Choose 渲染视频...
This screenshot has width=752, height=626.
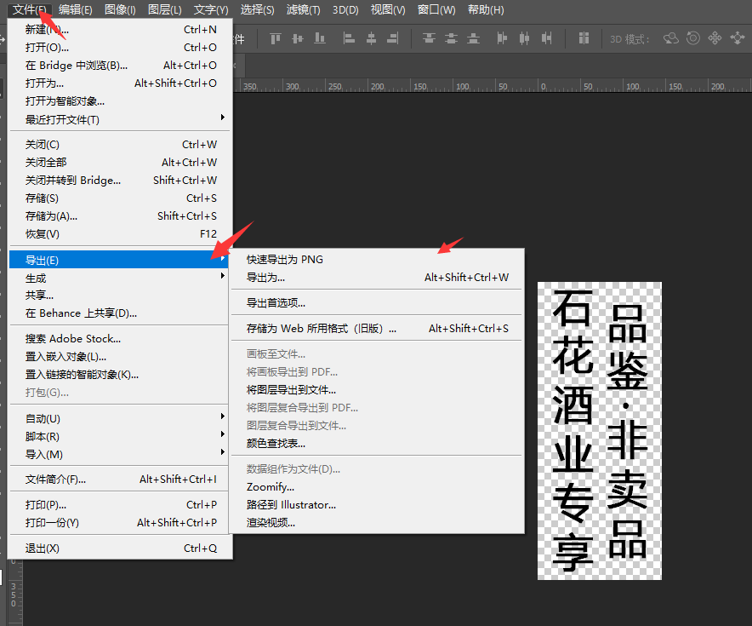pyautogui.click(x=377, y=522)
